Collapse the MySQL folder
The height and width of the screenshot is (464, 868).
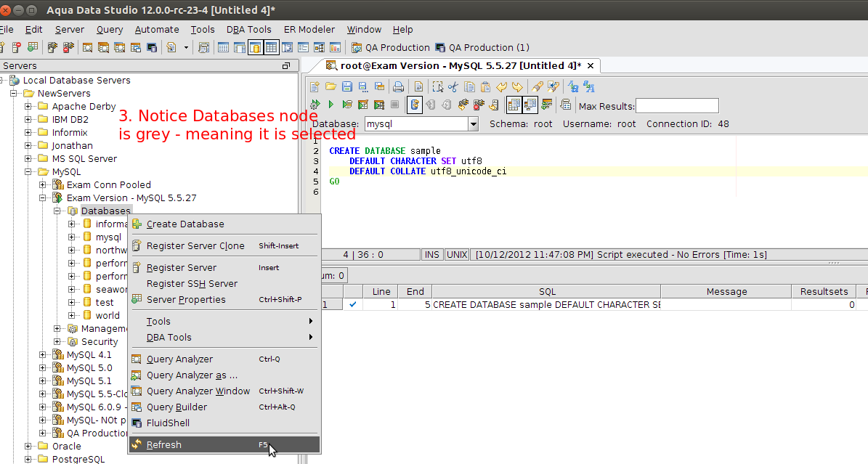[x=28, y=171]
